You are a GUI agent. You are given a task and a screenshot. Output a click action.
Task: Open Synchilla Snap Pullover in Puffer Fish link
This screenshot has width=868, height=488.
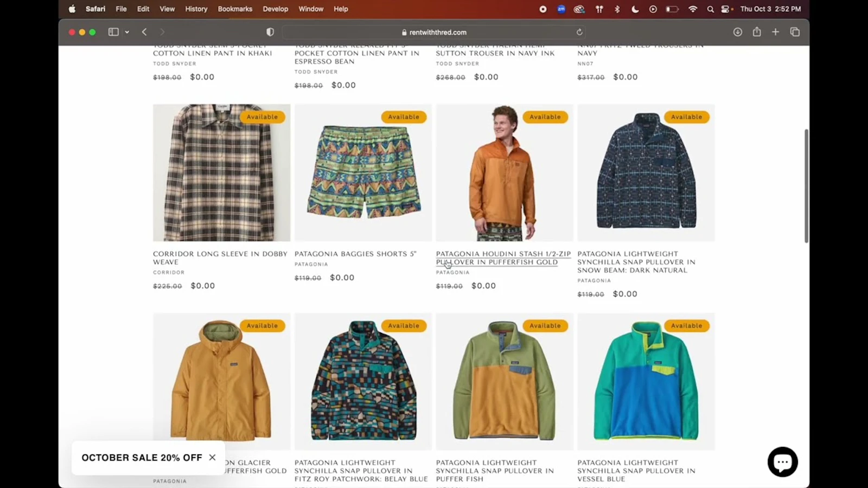(x=495, y=471)
